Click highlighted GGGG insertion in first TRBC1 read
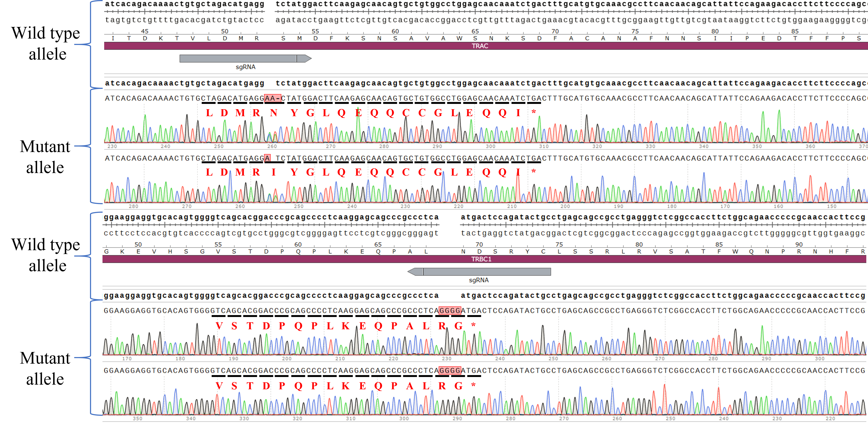The image size is (868, 423). (450, 311)
